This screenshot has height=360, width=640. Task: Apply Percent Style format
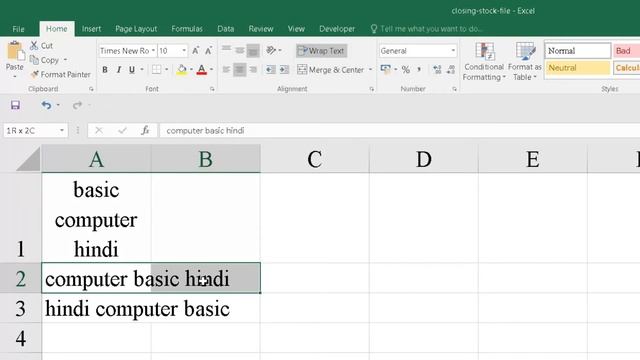click(x=406, y=70)
